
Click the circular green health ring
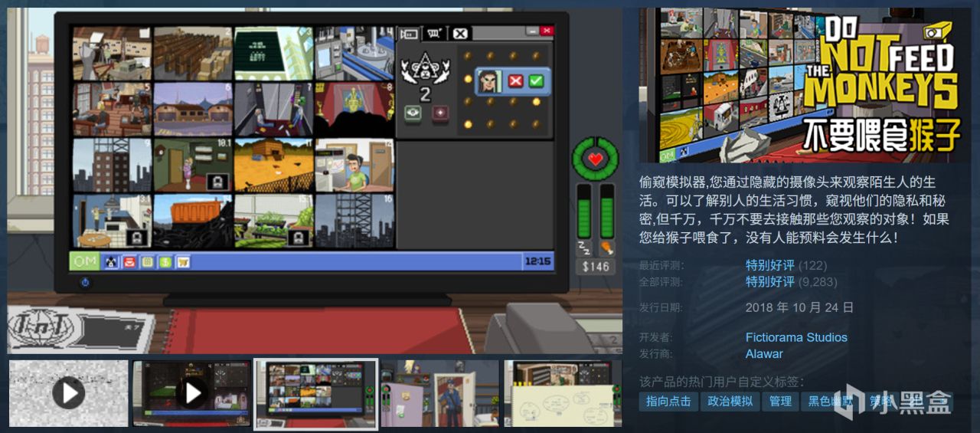[x=595, y=159]
